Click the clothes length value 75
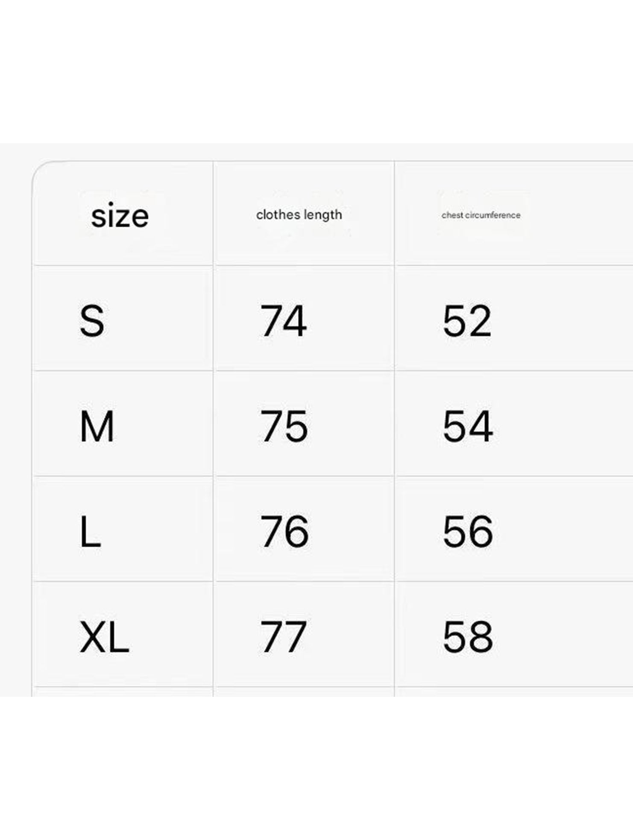The image size is (633, 840). tap(284, 426)
